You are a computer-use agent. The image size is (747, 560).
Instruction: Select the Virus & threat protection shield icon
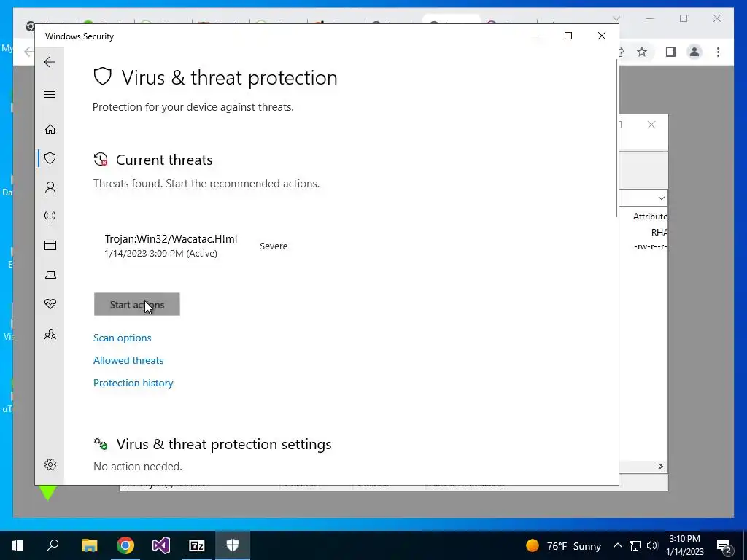50,158
